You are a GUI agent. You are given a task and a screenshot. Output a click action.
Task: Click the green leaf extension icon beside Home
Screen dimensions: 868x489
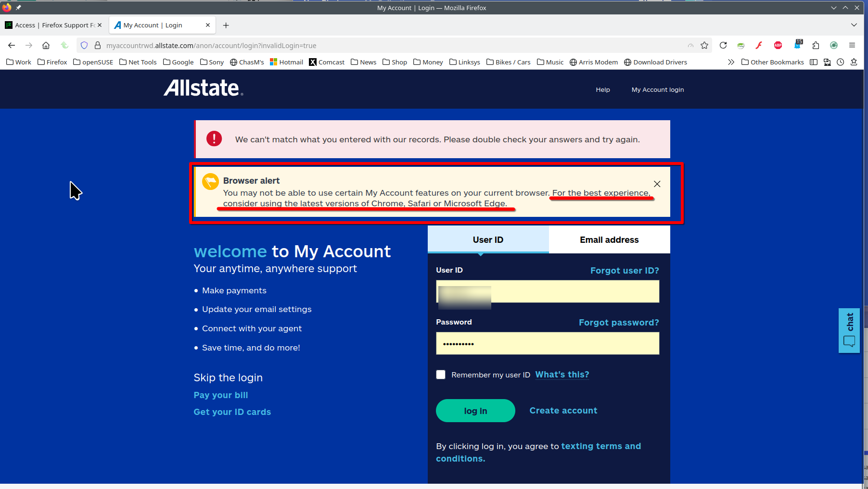(x=64, y=45)
